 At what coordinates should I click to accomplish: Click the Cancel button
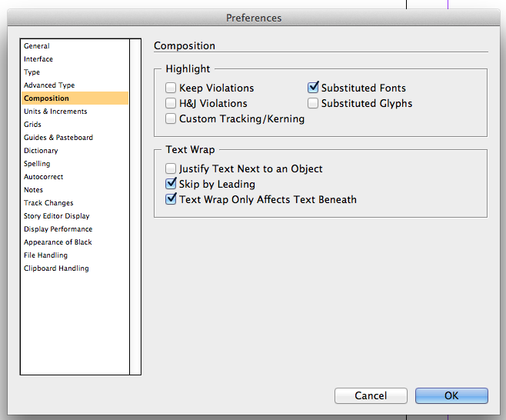click(371, 396)
